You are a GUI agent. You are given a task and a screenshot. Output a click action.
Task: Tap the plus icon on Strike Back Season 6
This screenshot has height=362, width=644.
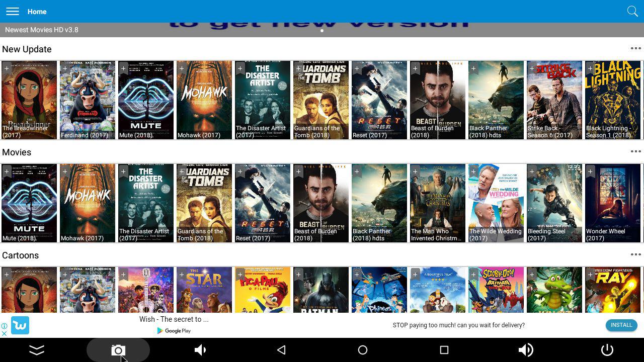coord(532,68)
